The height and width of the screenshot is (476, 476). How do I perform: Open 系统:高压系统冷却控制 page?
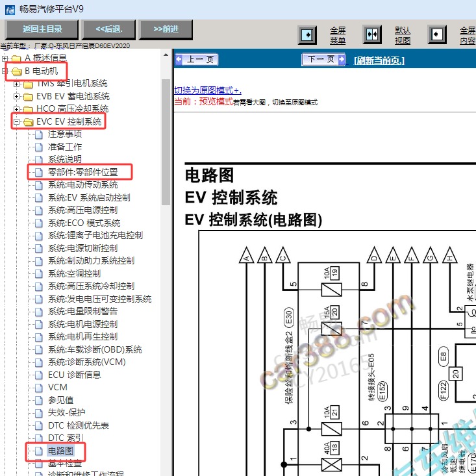[91, 286]
